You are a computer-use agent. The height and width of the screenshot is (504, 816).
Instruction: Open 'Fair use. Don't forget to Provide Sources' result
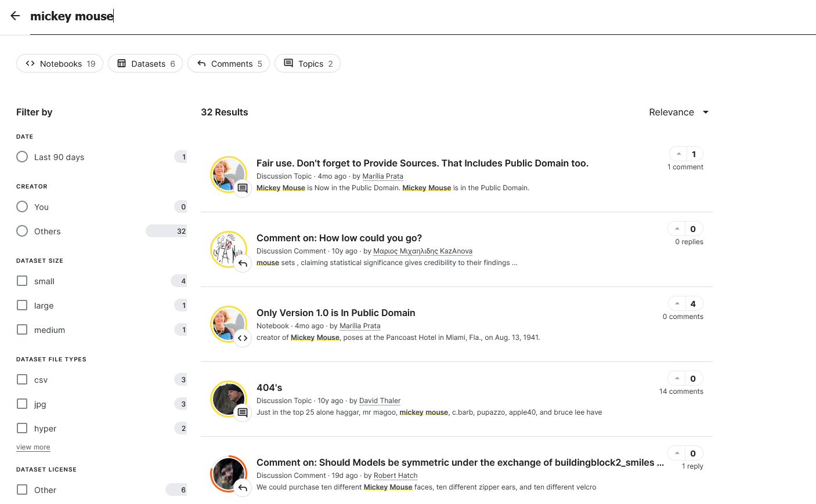[423, 163]
